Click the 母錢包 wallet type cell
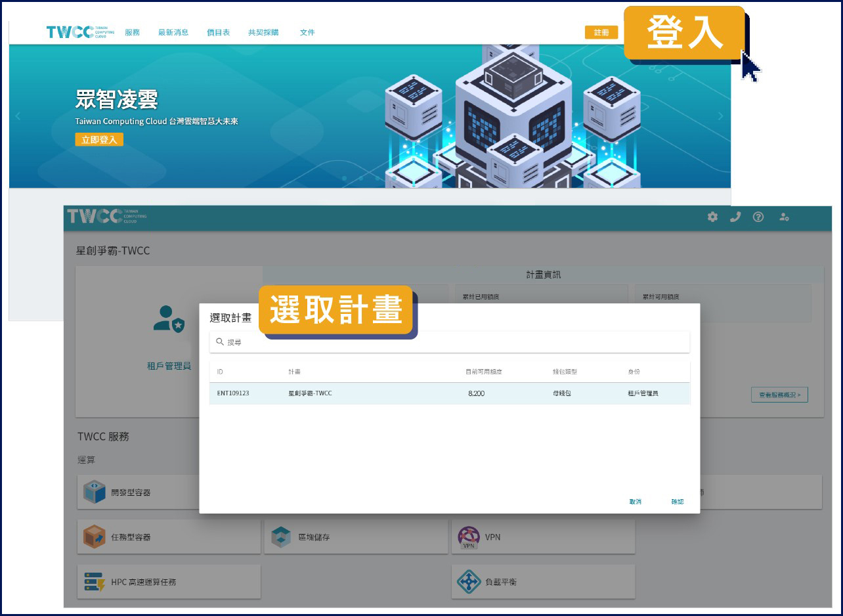The height and width of the screenshot is (616, 843). click(562, 393)
